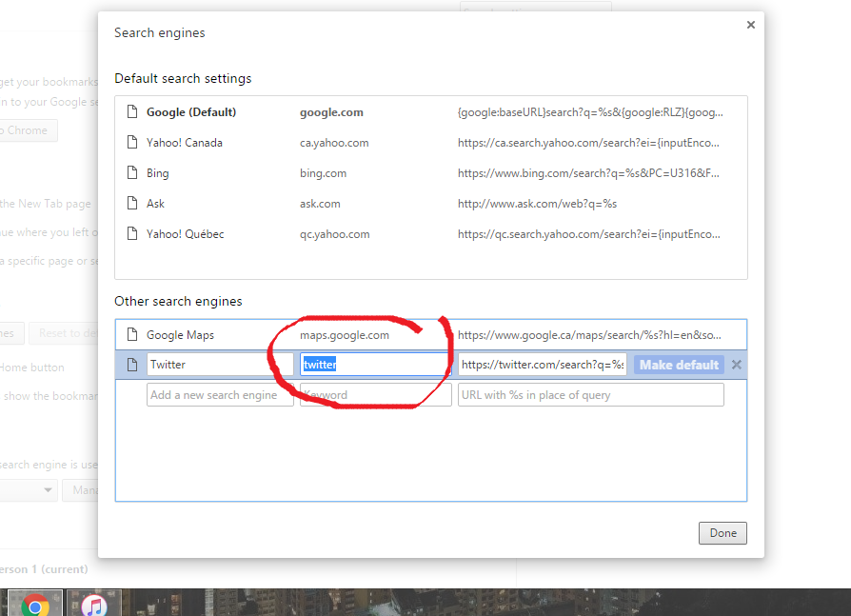Click the twitter keyword field

coord(376,364)
